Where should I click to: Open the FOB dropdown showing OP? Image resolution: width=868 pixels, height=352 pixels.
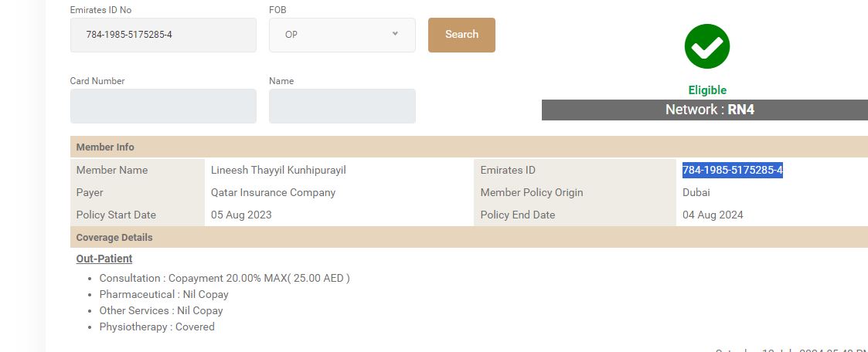point(342,35)
